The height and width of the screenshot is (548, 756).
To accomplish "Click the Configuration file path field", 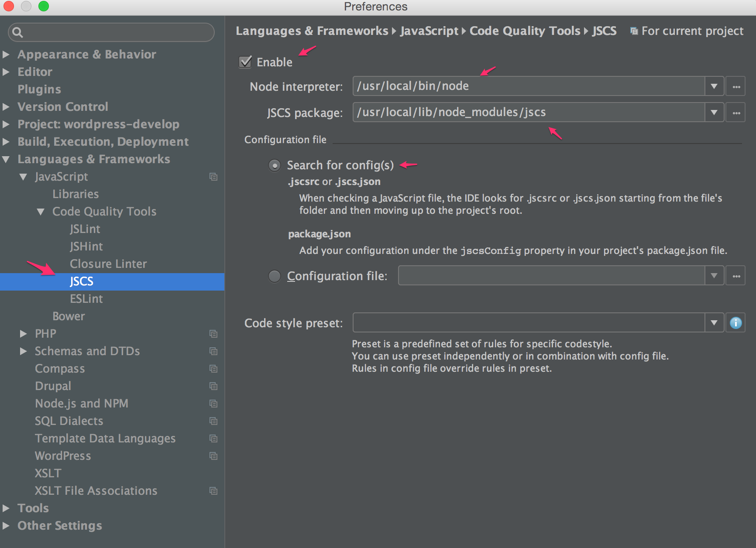I will click(x=551, y=276).
